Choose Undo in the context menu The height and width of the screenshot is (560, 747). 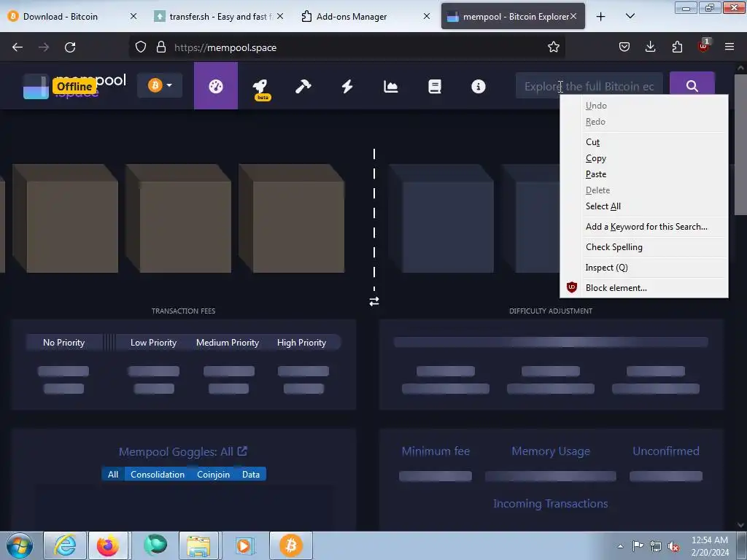(x=644, y=106)
